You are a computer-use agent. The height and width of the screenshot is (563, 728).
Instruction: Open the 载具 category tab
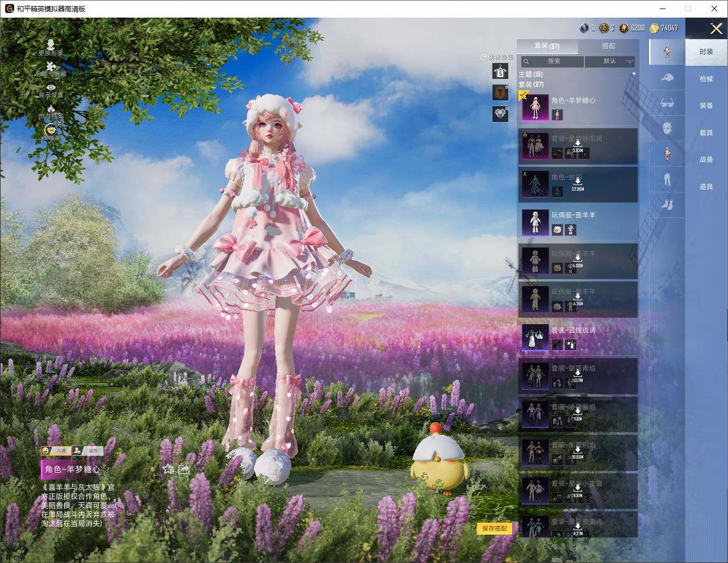706,133
